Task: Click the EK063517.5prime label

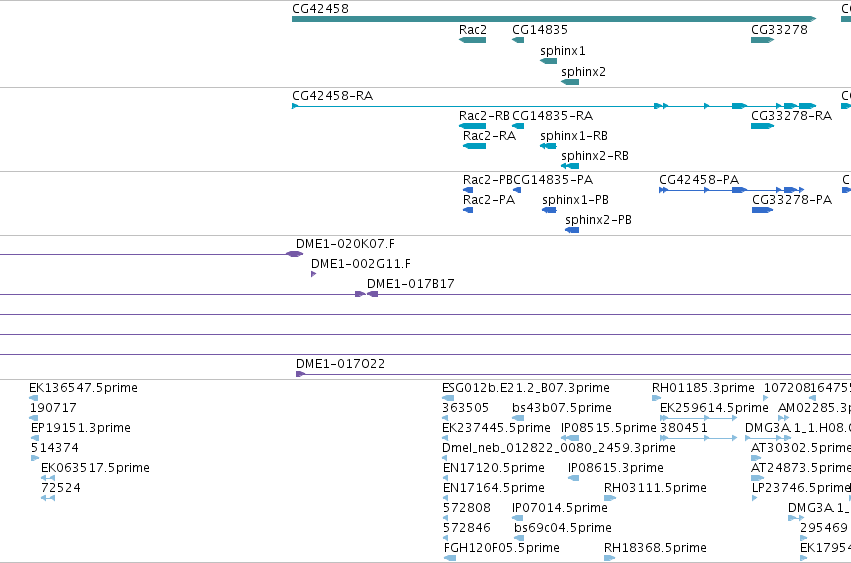Action: 95,468
